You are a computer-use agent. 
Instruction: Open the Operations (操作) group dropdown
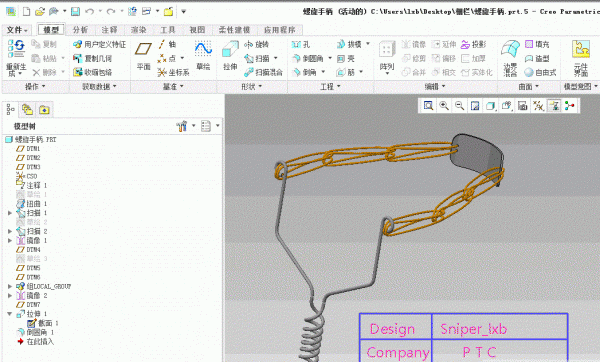(x=35, y=87)
